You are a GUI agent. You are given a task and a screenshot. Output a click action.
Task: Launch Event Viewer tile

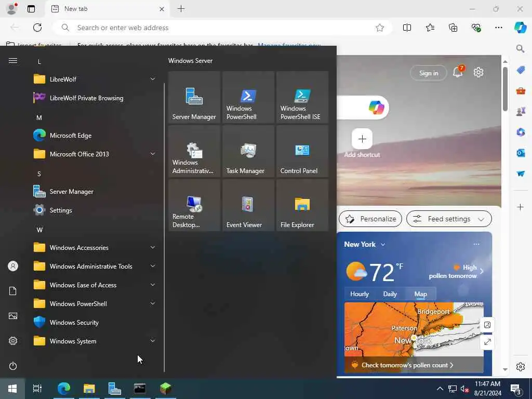click(248, 205)
